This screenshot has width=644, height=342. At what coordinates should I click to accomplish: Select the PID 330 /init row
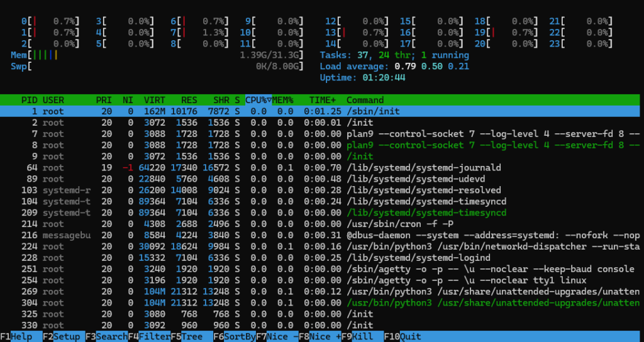click(x=320, y=326)
